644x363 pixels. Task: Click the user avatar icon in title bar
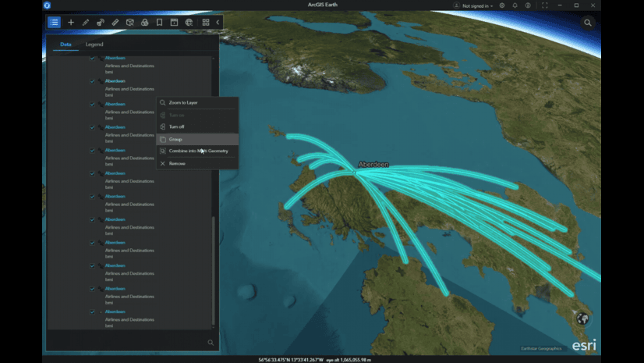pos(456,5)
